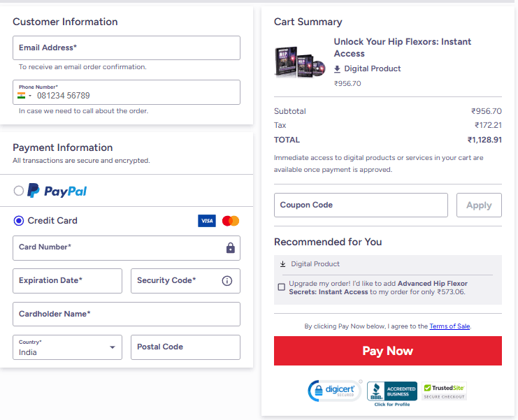This screenshot has width=518, height=420.
Task: Expand the phone country code selector arrow
Action: point(30,96)
